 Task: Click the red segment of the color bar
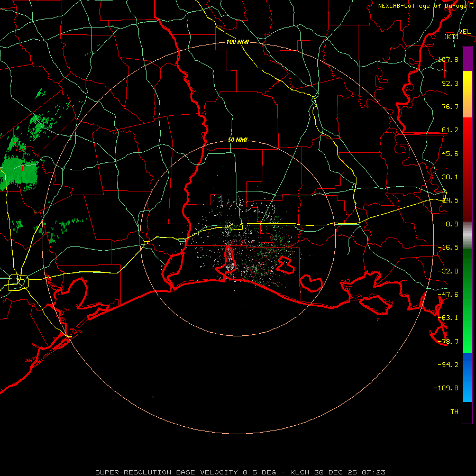[467, 169]
